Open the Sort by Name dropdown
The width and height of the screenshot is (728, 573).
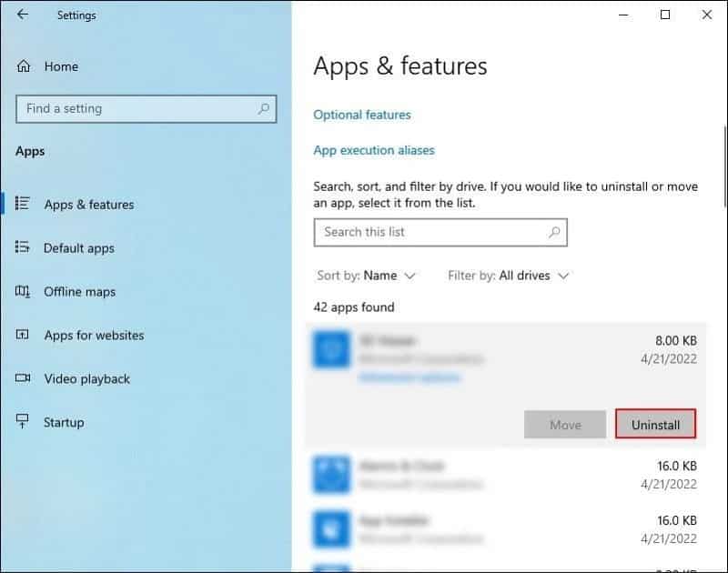(x=366, y=276)
